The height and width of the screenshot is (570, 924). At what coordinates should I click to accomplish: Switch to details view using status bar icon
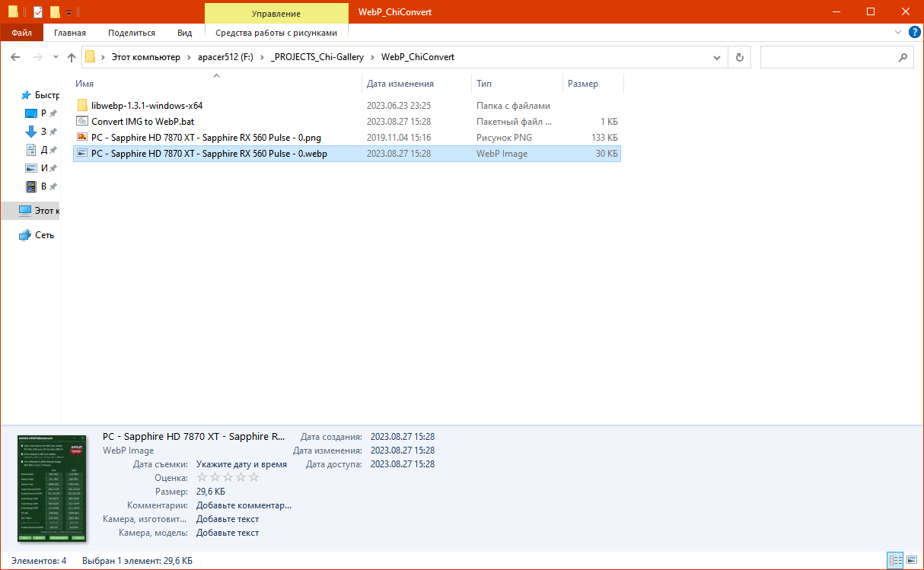tap(896, 561)
